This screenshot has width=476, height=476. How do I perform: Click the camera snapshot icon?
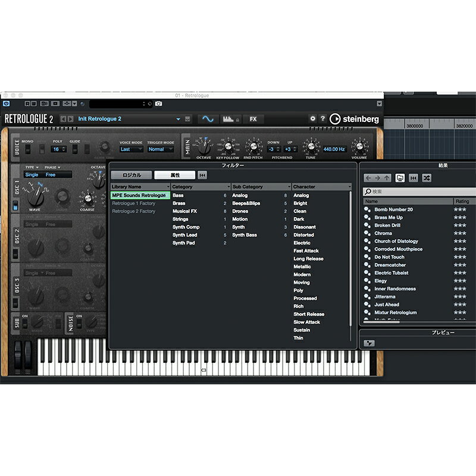[x=158, y=104]
